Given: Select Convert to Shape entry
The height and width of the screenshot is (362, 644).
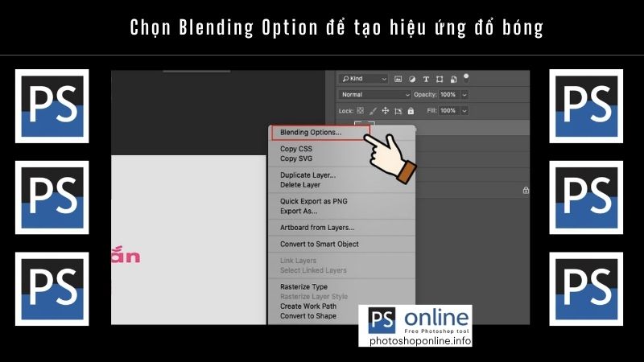Looking at the screenshot, I should (x=308, y=316).
